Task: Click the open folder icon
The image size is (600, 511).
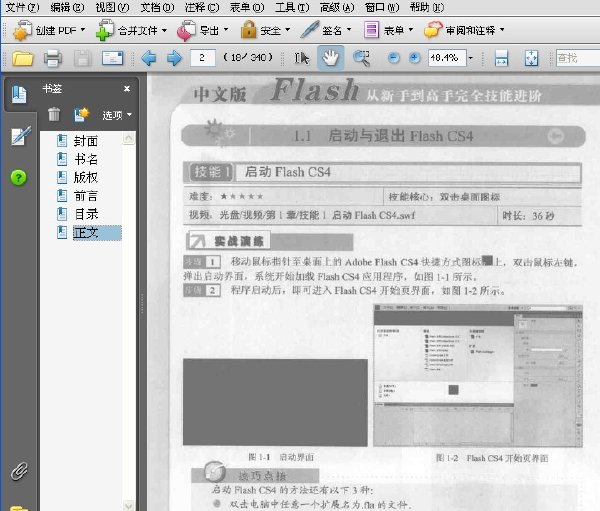Action: (23, 59)
